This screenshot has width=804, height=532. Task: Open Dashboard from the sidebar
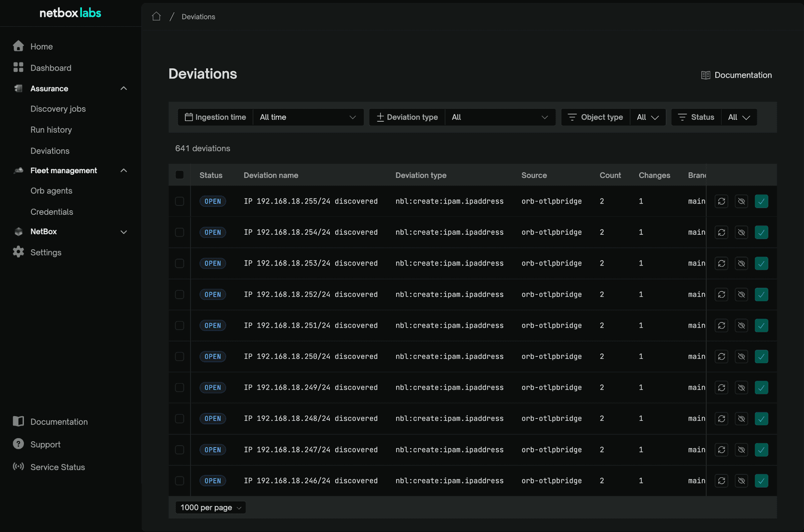[51, 68]
